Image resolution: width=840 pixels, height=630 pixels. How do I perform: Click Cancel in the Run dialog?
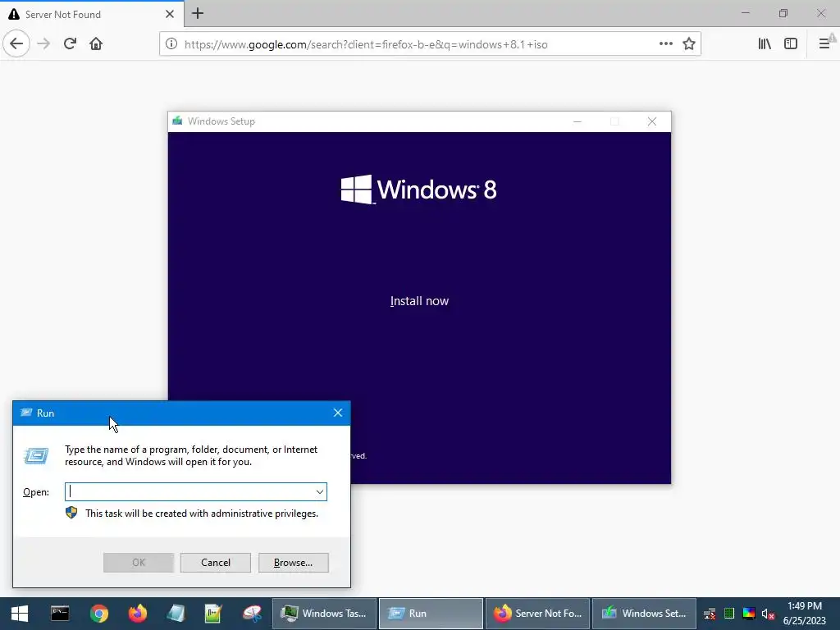click(216, 563)
